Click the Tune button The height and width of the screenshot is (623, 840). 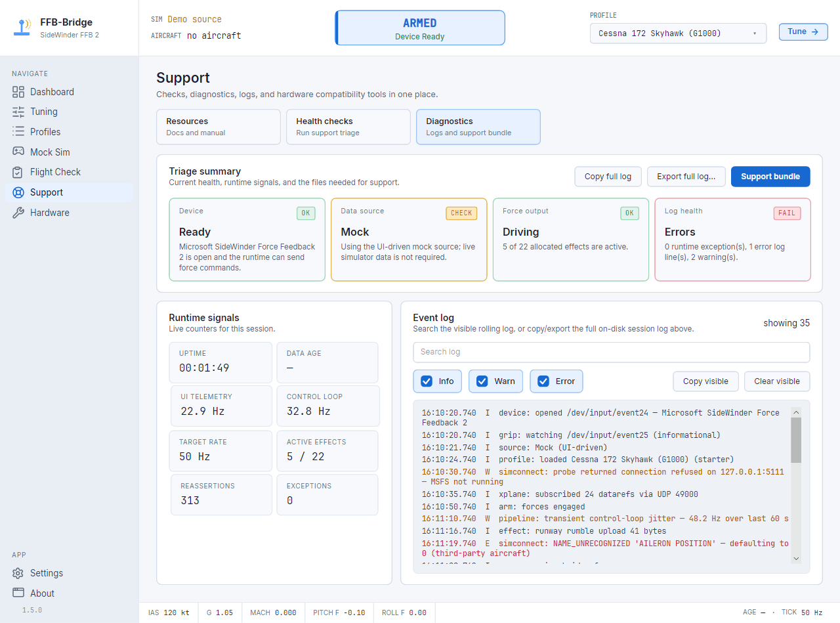[803, 32]
